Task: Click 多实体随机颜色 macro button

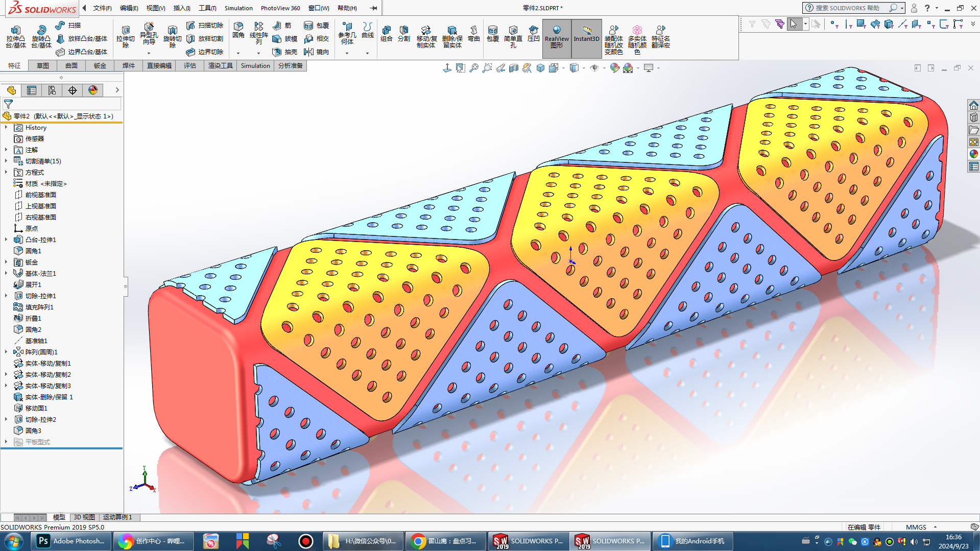Action: [x=637, y=40]
